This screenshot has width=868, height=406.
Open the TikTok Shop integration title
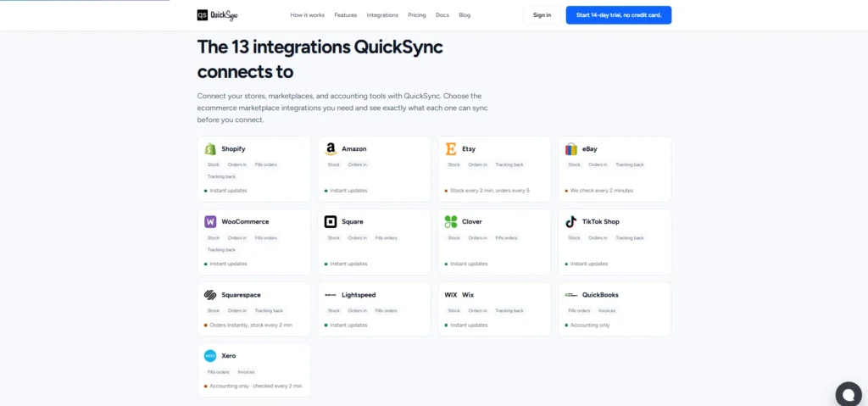tap(601, 221)
